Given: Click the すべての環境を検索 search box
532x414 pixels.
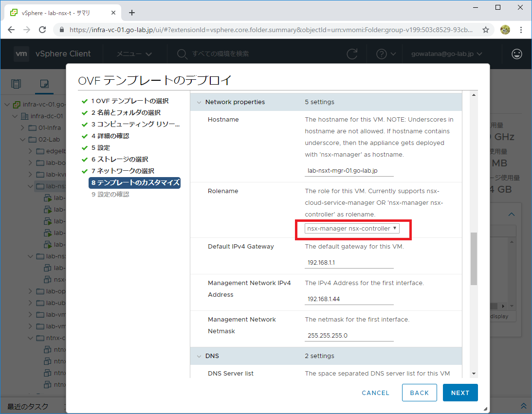Looking at the screenshot, I should [x=220, y=54].
